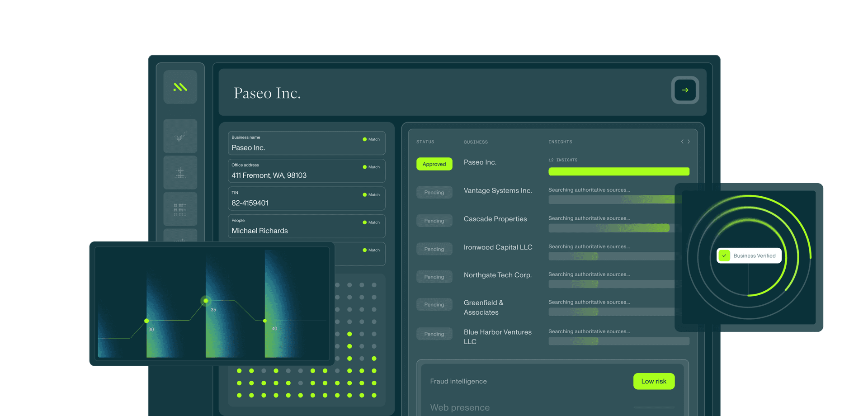Viewport: 868px width, 416px height.
Task: Click the Pending badge for Ironwood Capital LLC
Action: pyautogui.click(x=434, y=249)
